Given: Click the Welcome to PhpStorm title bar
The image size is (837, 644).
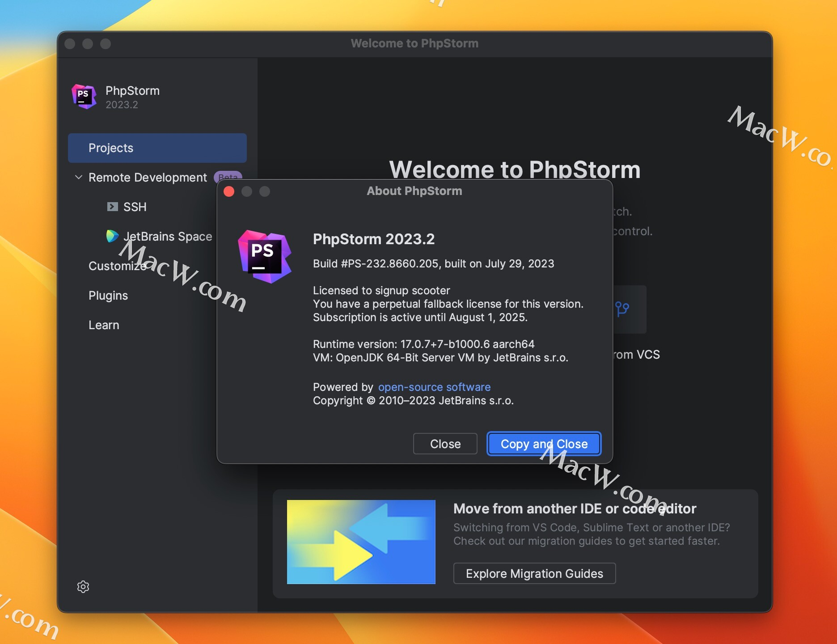Looking at the screenshot, I should pyautogui.click(x=415, y=43).
